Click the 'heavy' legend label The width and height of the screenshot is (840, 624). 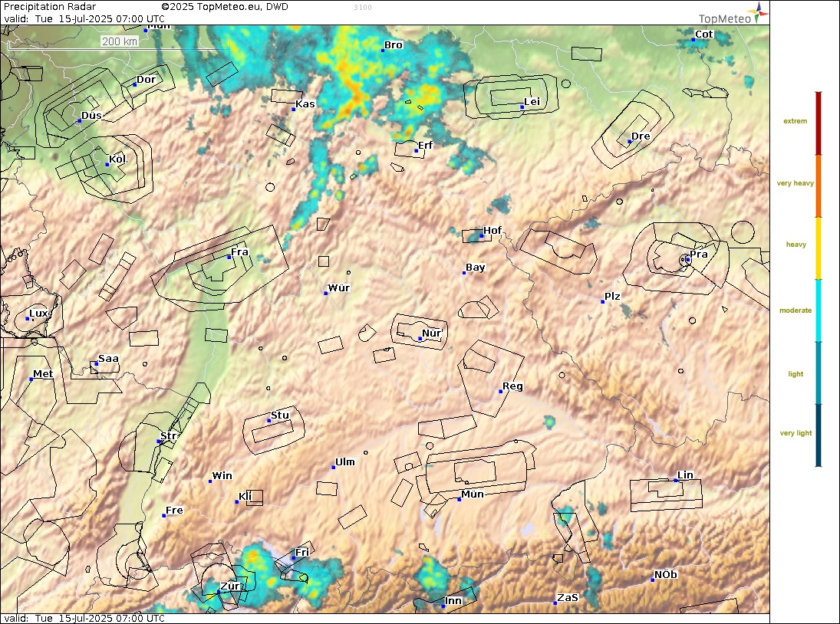click(x=796, y=245)
